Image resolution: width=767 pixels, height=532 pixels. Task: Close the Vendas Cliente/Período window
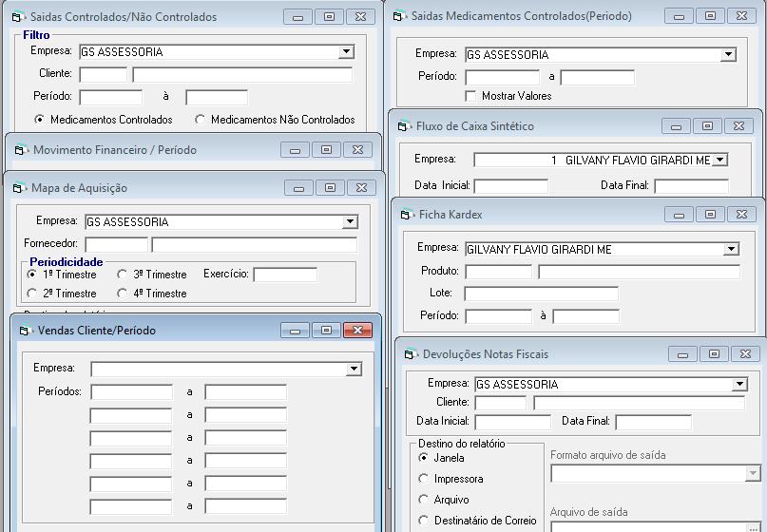coord(357,331)
